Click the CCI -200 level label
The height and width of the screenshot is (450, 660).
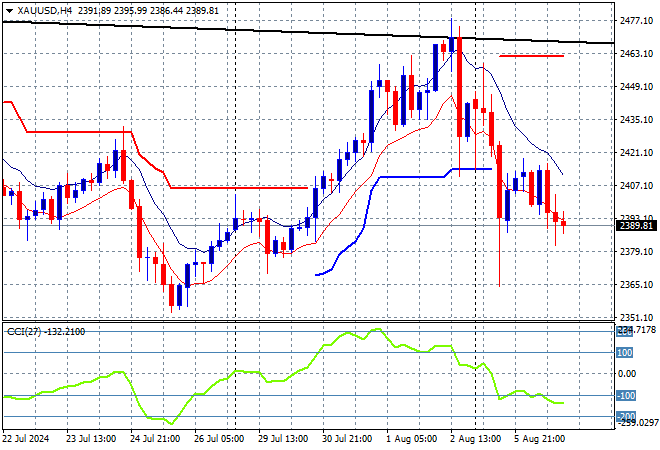pos(626,416)
